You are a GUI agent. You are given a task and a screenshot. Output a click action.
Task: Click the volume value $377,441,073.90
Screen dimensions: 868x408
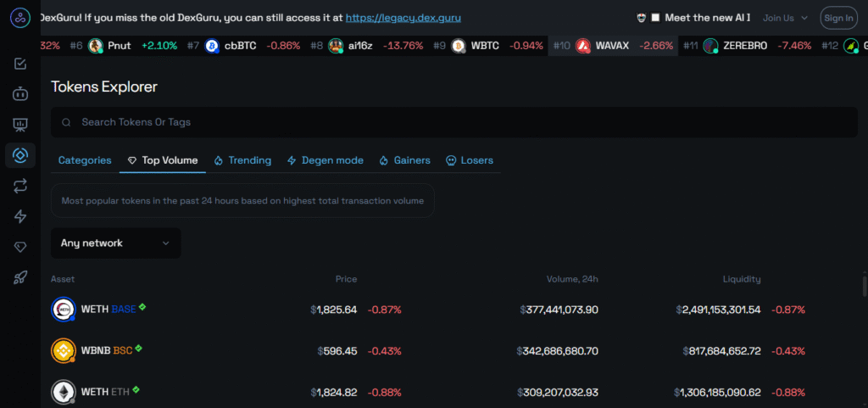(559, 310)
